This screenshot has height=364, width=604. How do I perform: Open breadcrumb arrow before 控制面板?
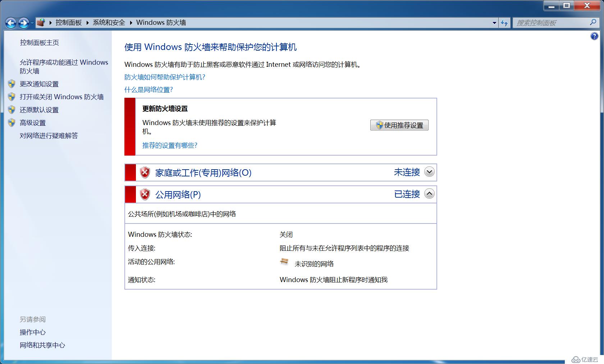tap(50, 23)
